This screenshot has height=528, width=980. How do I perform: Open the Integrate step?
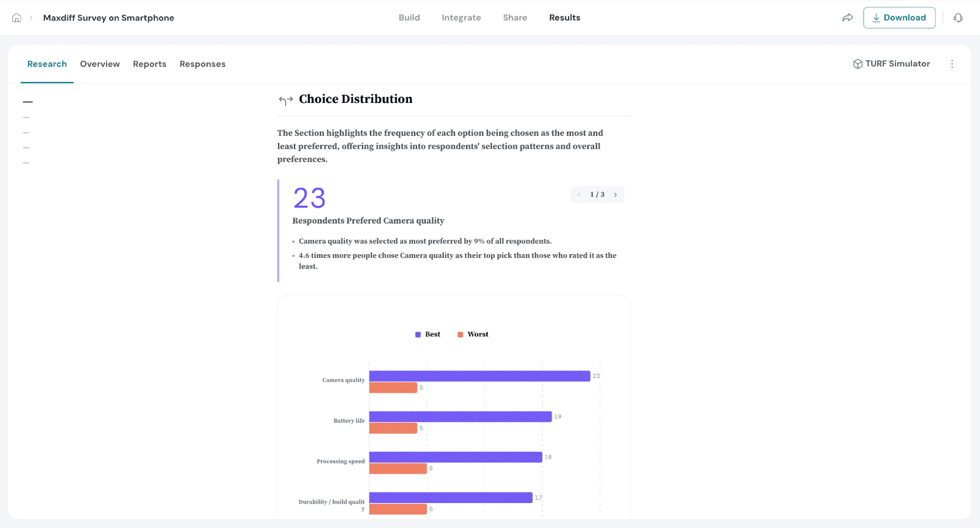point(461,18)
